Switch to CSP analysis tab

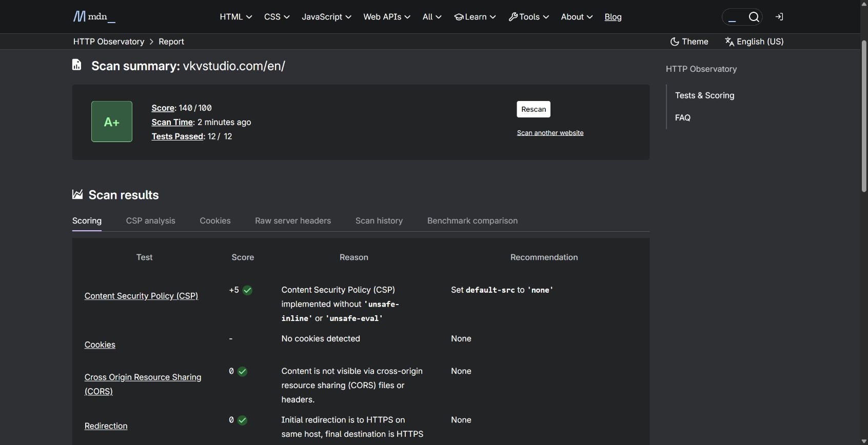(151, 221)
